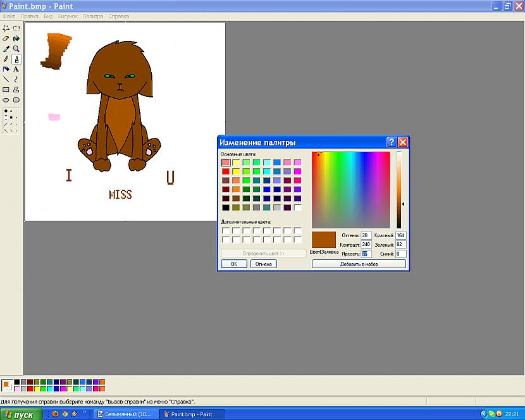This screenshot has height=420, width=525.
Task: Click the orange @ agent tray icon
Action: click(x=499, y=414)
